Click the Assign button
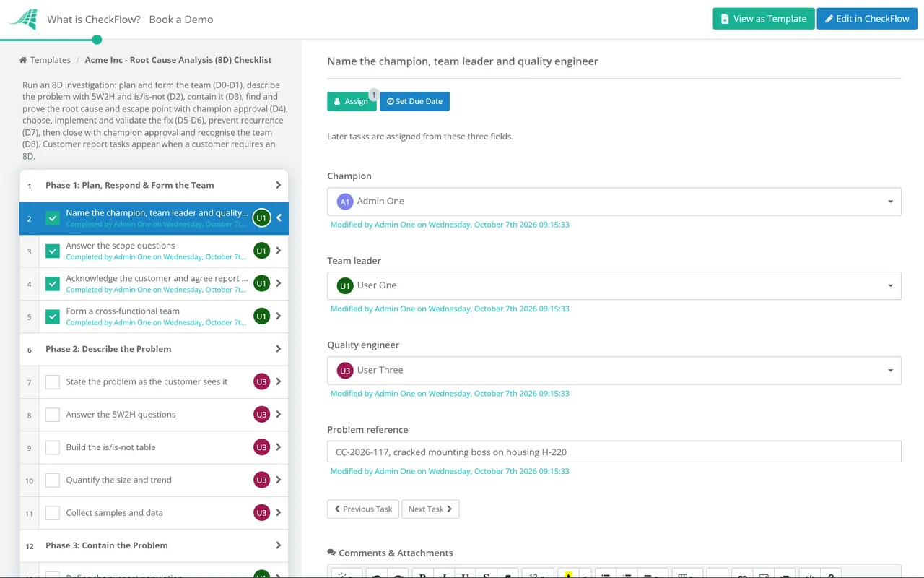 point(352,101)
